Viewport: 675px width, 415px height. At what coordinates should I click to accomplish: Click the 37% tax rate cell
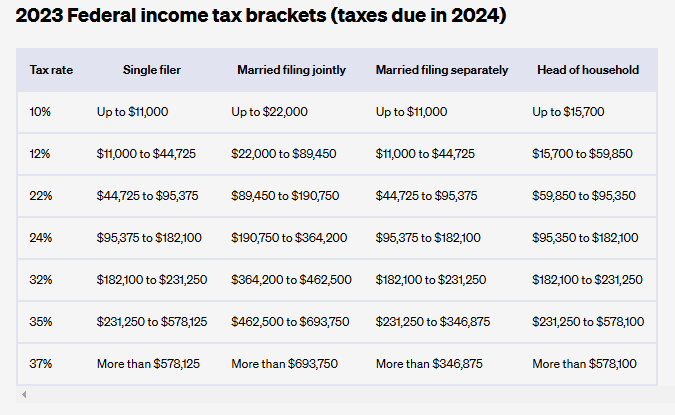[41, 364]
